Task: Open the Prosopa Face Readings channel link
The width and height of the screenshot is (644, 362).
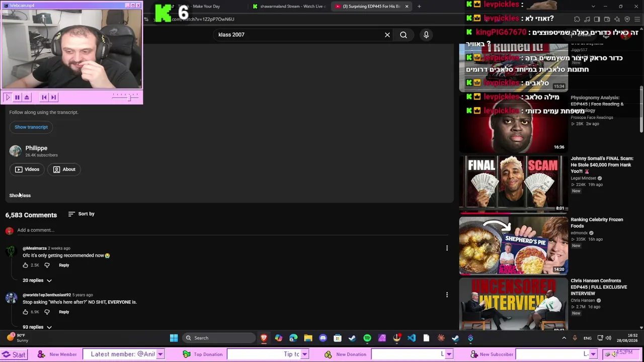Action: coord(592,117)
